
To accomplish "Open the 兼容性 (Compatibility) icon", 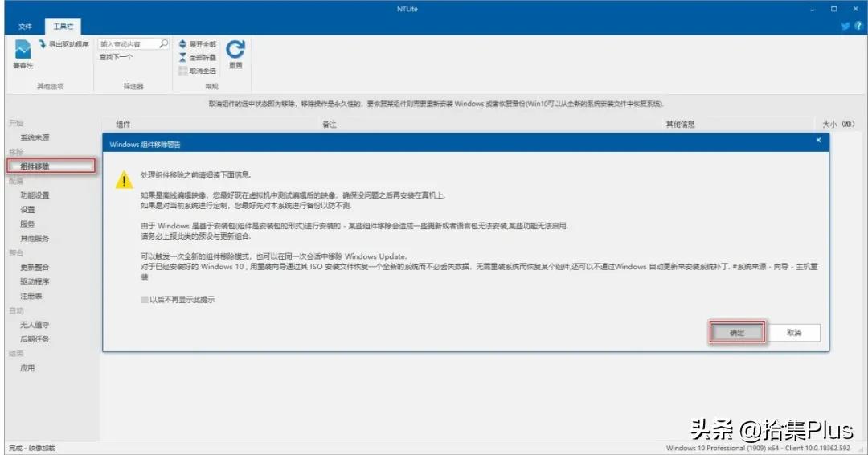I will click(x=23, y=50).
